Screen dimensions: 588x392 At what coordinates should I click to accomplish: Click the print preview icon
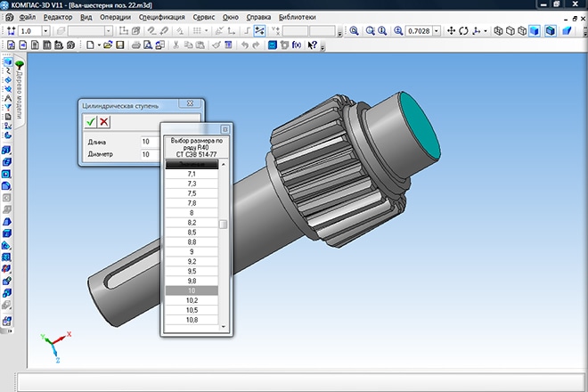148,45
